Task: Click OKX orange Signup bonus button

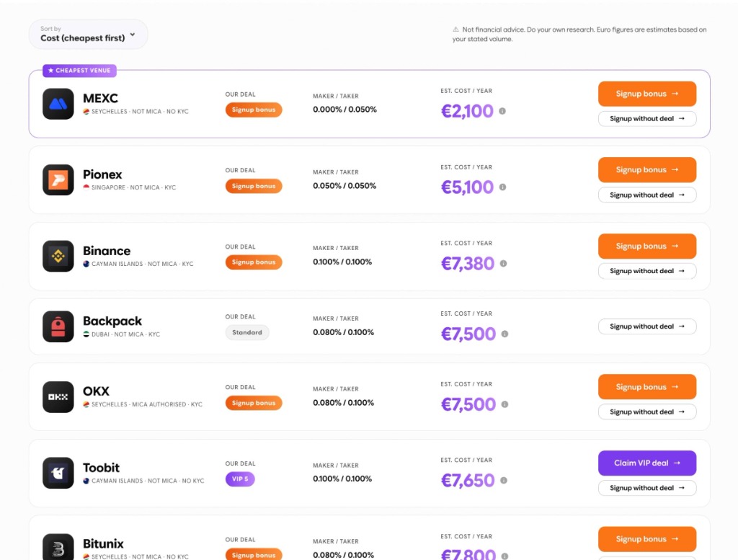Action: pyautogui.click(x=647, y=387)
